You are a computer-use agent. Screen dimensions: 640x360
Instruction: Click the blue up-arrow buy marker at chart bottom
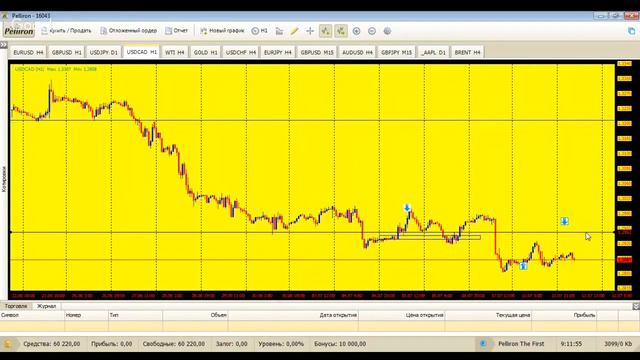coord(523,266)
